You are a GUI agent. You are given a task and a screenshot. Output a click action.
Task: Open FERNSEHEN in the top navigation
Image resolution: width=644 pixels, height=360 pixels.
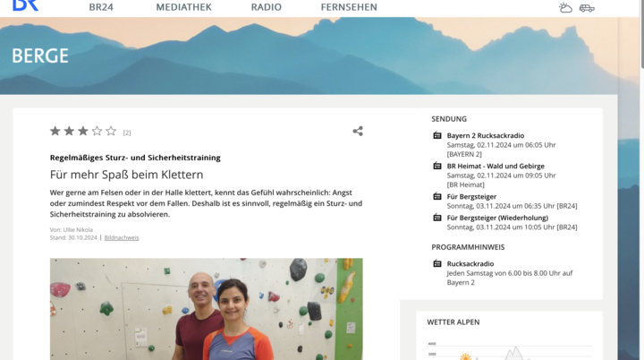coord(349,7)
